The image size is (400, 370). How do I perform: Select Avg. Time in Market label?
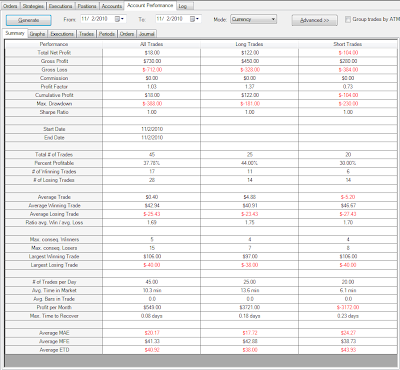(54, 291)
